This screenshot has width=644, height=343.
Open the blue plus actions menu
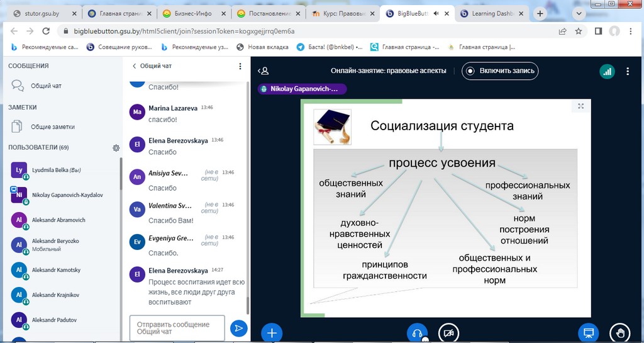pos(272,333)
